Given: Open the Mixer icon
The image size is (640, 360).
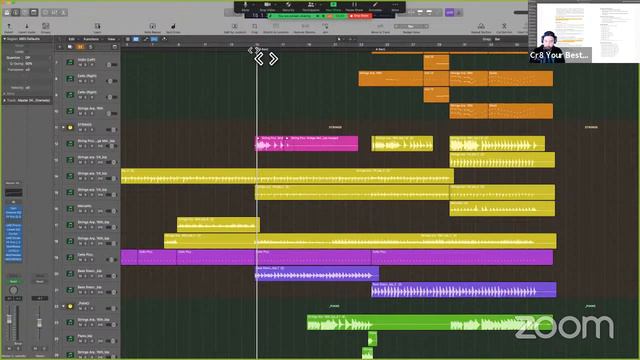Looking at the screenshot, I should (x=54, y=13).
